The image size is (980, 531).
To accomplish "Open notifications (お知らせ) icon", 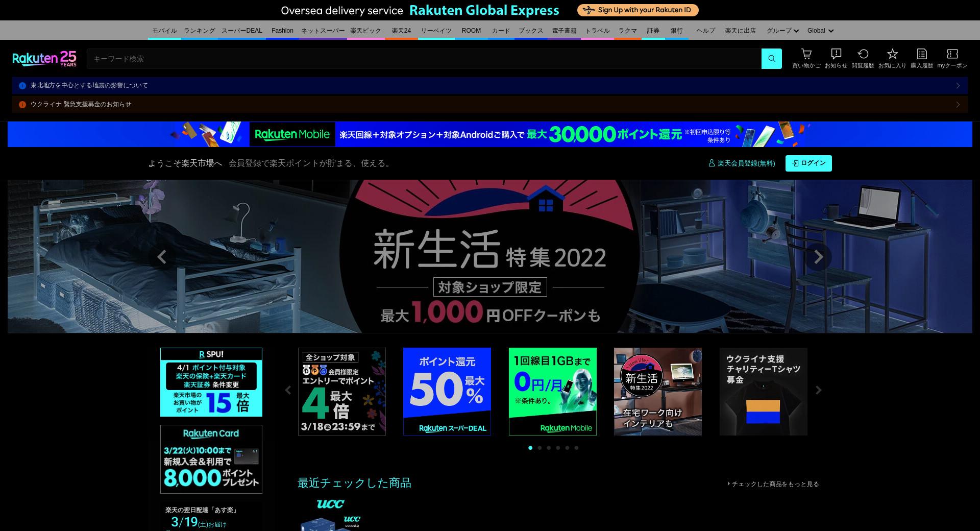I will tap(836, 58).
